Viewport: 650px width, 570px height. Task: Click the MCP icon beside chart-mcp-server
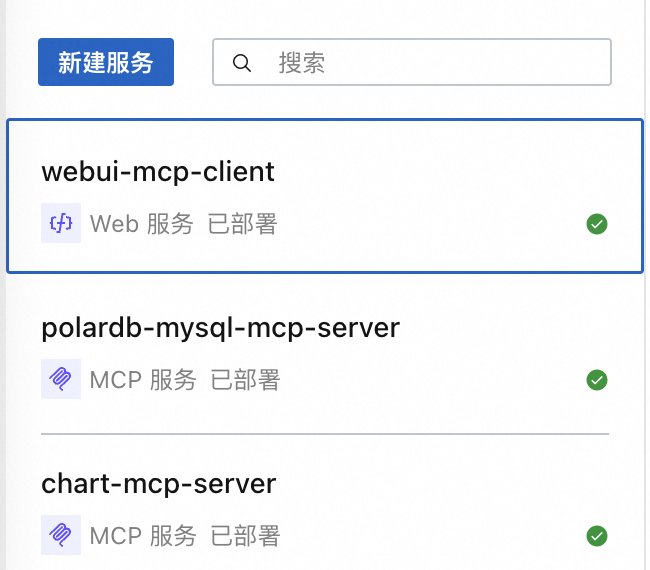pyautogui.click(x=61, y=536)
